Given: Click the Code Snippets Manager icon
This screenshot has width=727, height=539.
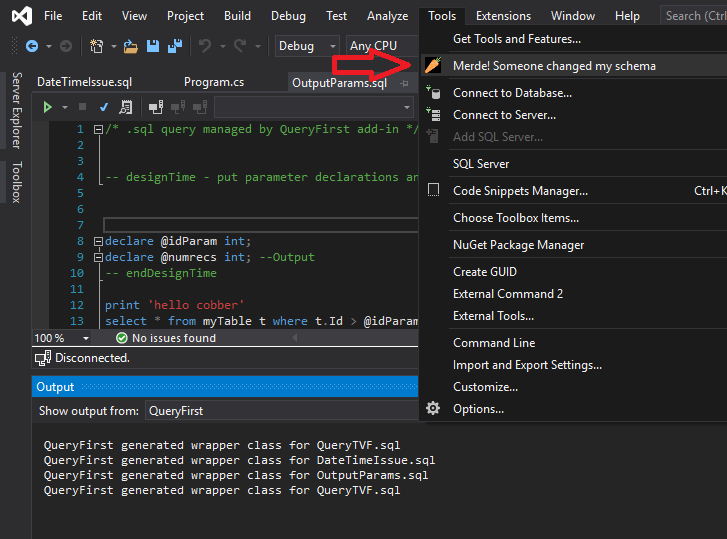Looking at the screenshot, I should [x=433, y=190].
